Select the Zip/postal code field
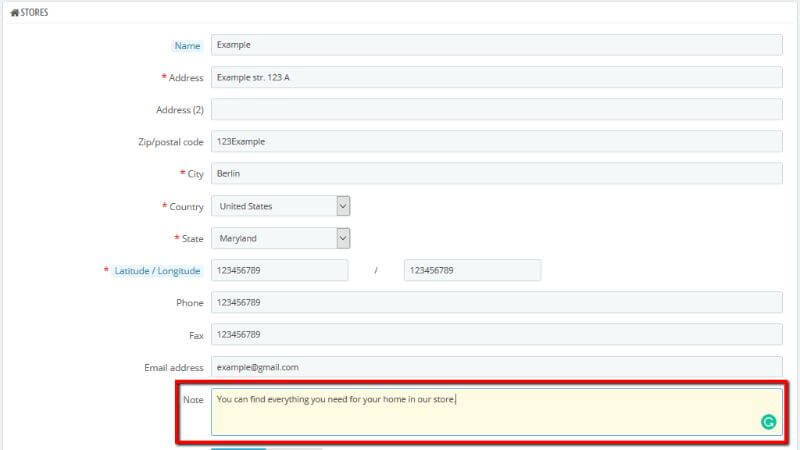The image size is (800, 450). pos(496,141)
